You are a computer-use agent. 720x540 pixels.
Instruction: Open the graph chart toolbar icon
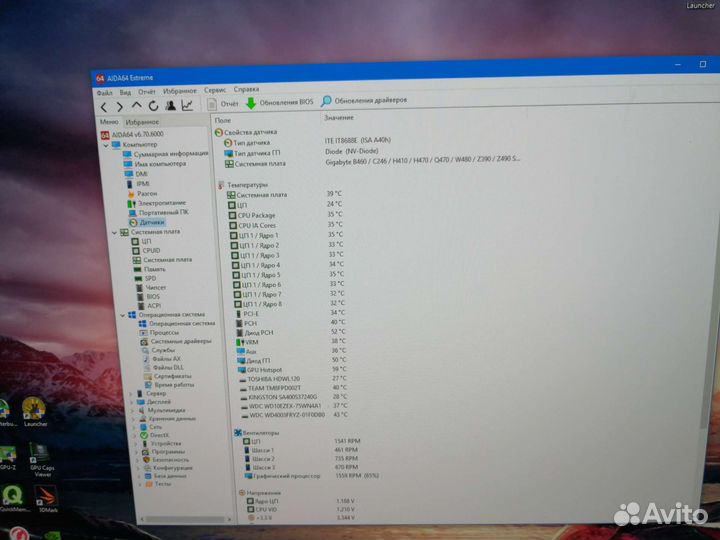tap(187, 105)
